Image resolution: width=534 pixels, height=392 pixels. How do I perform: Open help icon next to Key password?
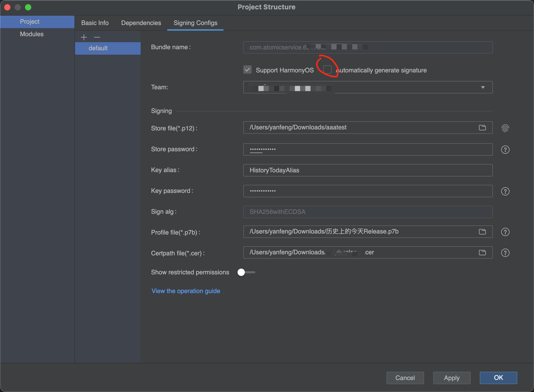(505, 191)
